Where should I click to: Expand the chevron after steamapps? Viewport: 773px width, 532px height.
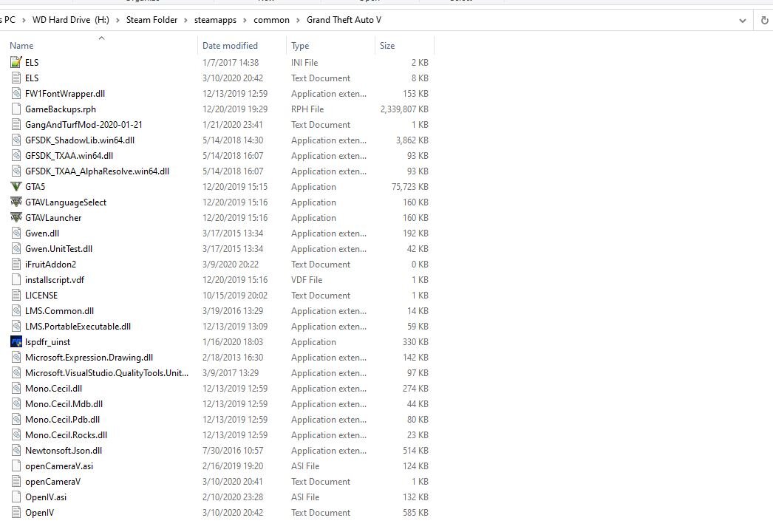click(x=245, y=20)
